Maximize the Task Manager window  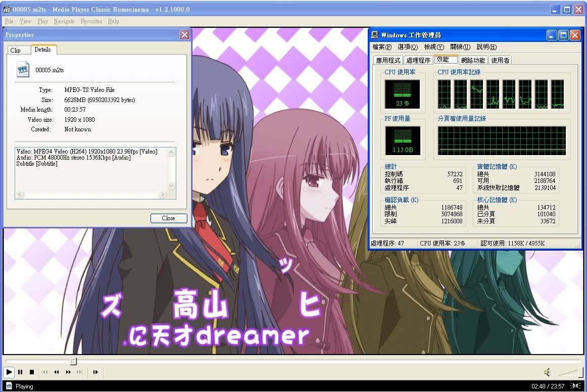click(563, 35)
